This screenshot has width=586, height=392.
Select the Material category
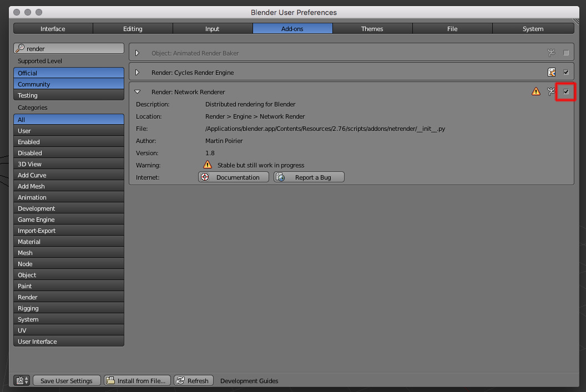click(x=69, y=242)
